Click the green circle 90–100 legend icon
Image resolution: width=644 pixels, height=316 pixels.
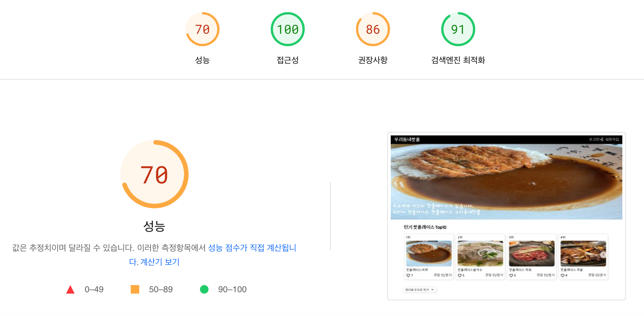(204, 289)
